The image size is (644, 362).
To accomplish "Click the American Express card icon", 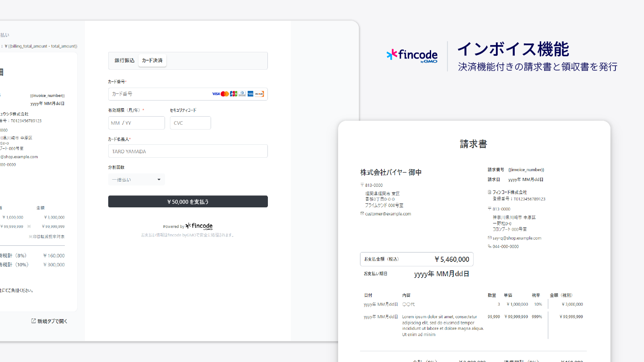I will pyautogui.click(x=250, y=94).
